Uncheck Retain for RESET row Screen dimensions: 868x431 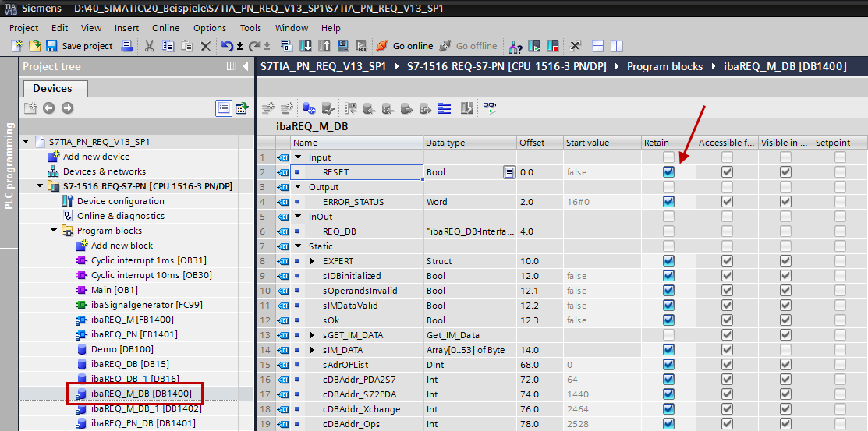pos(668,172)
